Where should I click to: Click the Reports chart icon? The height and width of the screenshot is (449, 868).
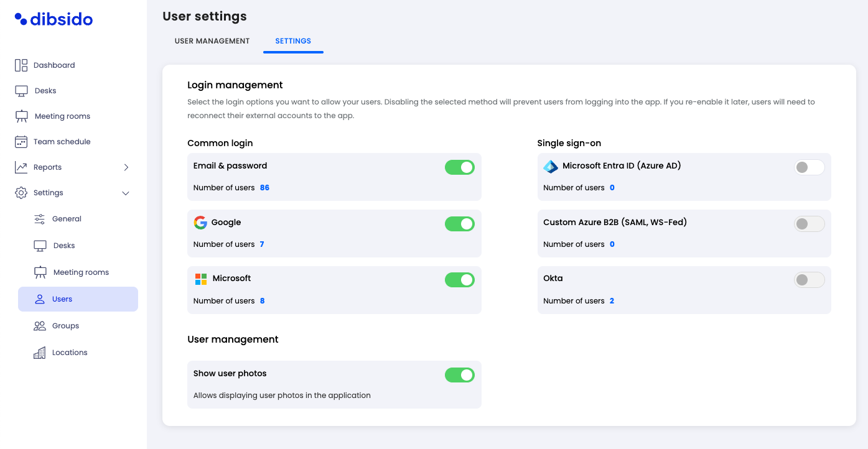[x=21, y=167]
